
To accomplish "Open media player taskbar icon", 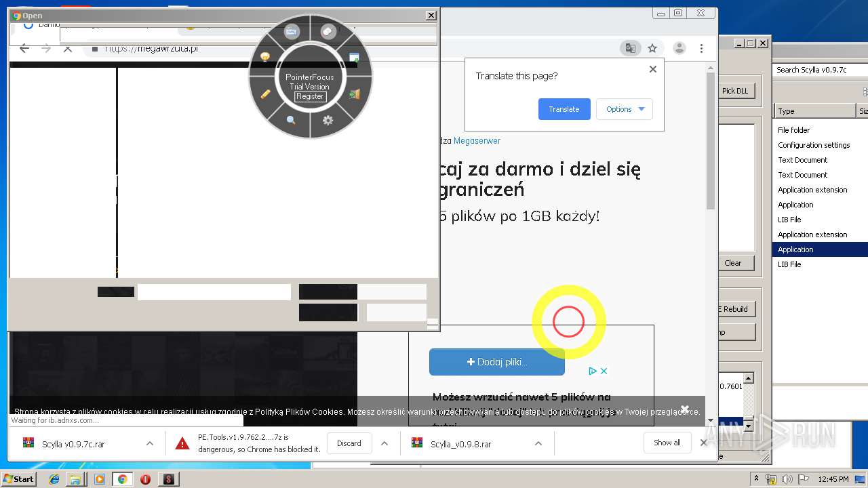I will tap(100, 479).
